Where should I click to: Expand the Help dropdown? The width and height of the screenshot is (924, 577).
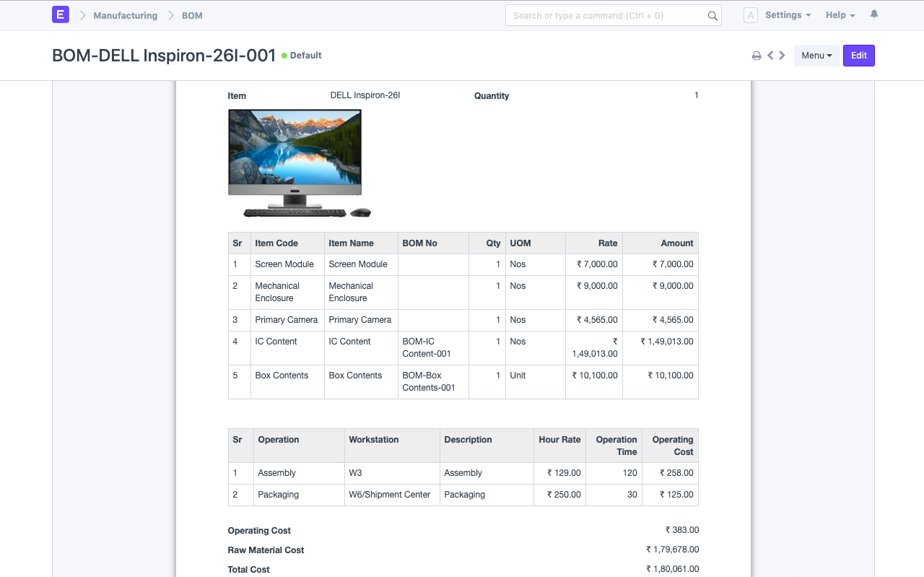coord(840,15)
